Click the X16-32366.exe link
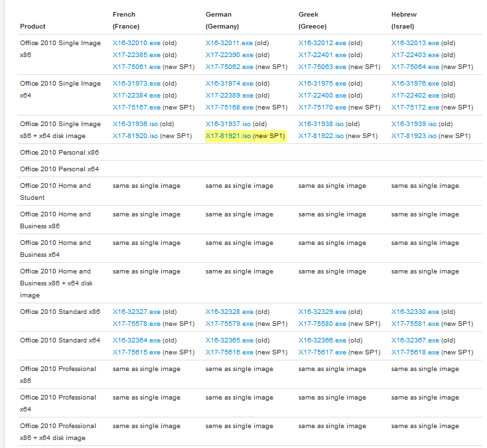This screenshot has height=448, width=487. click(x=322, y=340)
